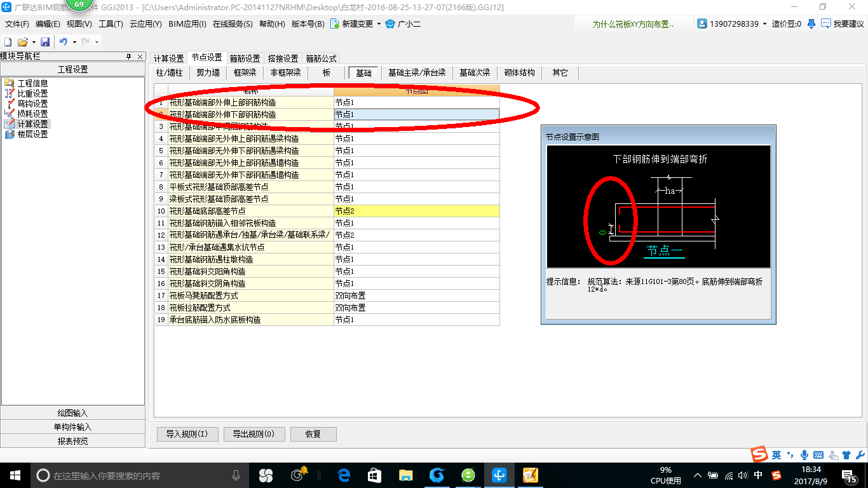Open the 广小二 assistant icon
This screenshot has width=868, height=488.
click(x=390, y=24)
